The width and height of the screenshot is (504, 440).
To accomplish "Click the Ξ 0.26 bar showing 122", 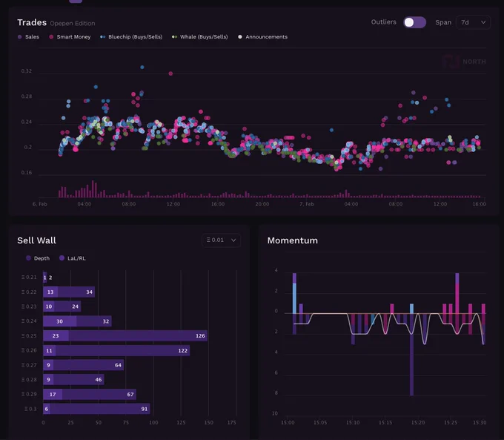I will (x=122, y=350).
